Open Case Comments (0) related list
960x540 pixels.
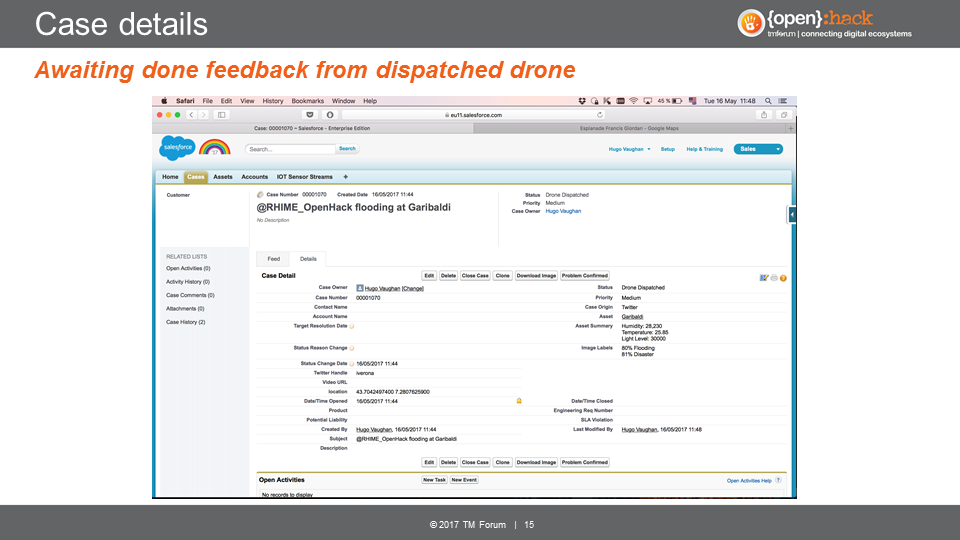pyautogui.click(x=190, y=295)
